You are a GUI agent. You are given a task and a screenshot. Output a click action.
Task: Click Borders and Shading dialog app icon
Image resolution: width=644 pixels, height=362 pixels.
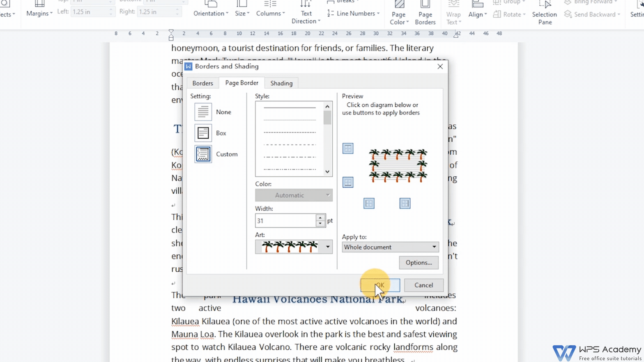[189, 66]
